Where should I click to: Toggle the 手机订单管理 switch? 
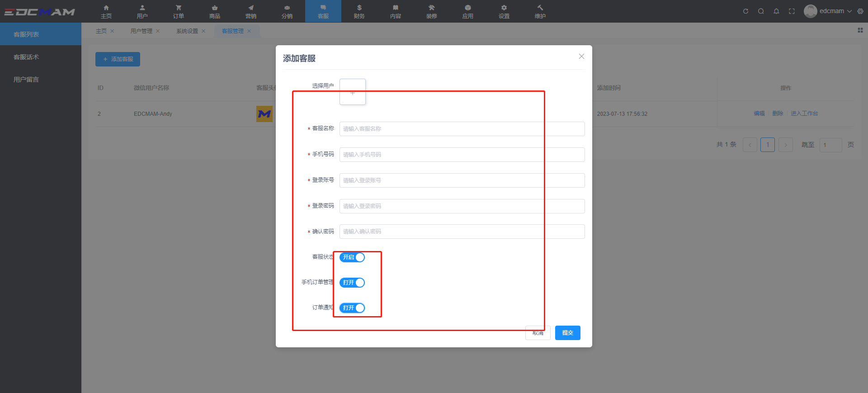(x=352, y=283)
